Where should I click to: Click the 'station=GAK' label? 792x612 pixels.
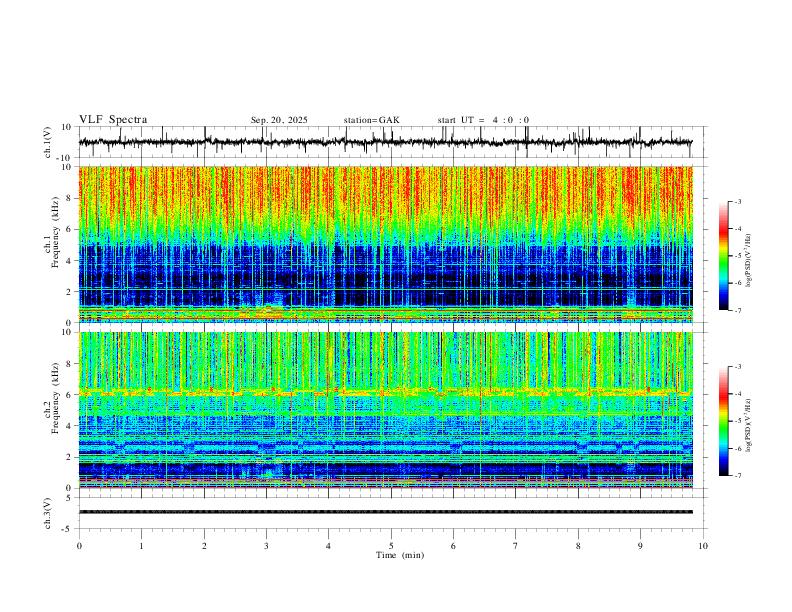[371, 120]
